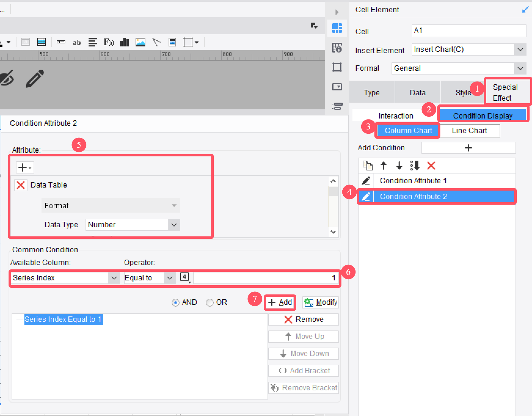Expand the Format collapsible dropdown
The width and height of the screenshot is (532, 416).
tap(111, 206)
